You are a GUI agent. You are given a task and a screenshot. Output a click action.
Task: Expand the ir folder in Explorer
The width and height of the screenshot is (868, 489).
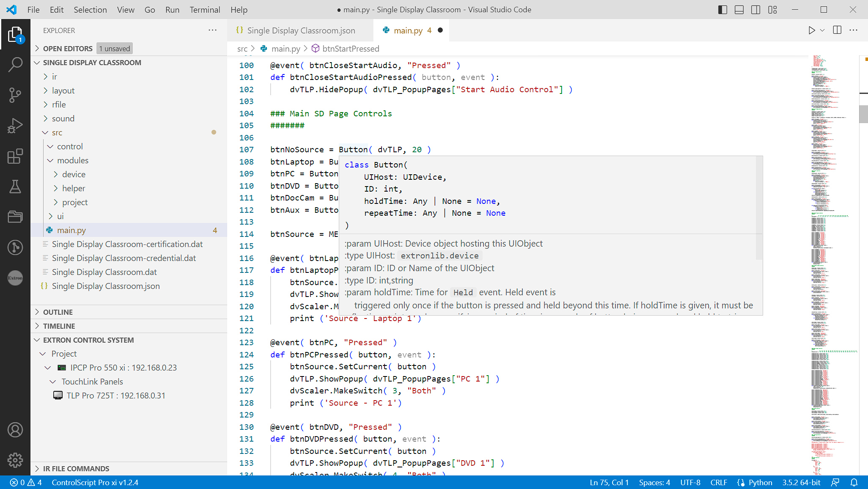pyautogui.click(x=58, y=76)
